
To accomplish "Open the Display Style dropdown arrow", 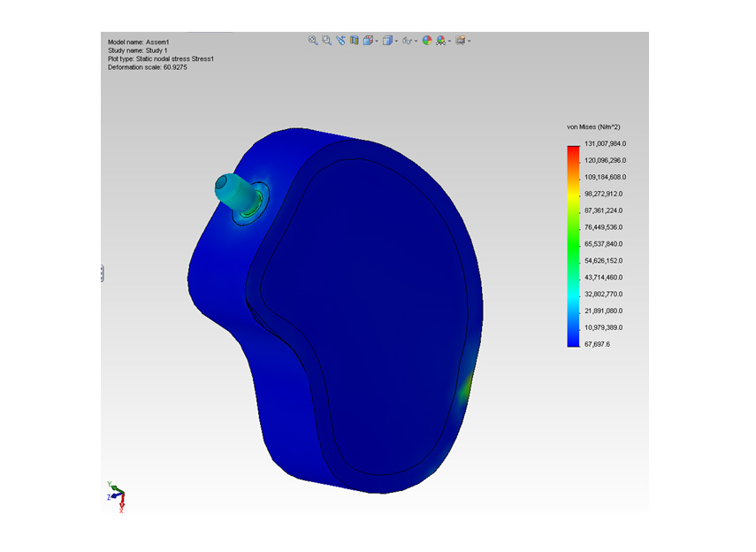I will 397,42.
